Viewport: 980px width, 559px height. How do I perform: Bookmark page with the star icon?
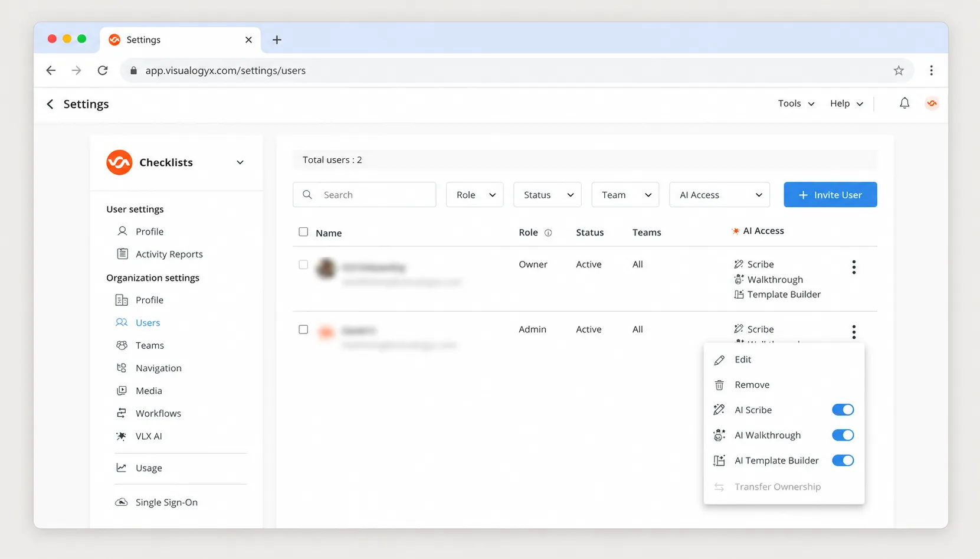point(899,70)
